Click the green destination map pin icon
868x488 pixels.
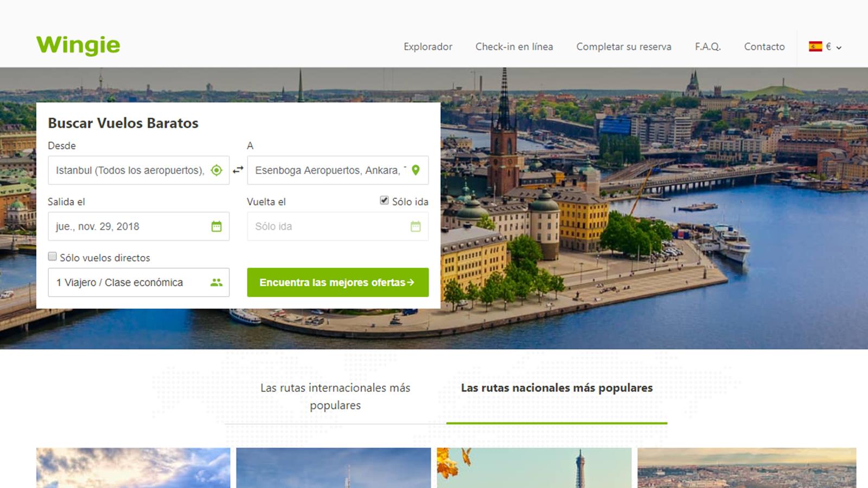pyautogui.click(x=416, y=170)
